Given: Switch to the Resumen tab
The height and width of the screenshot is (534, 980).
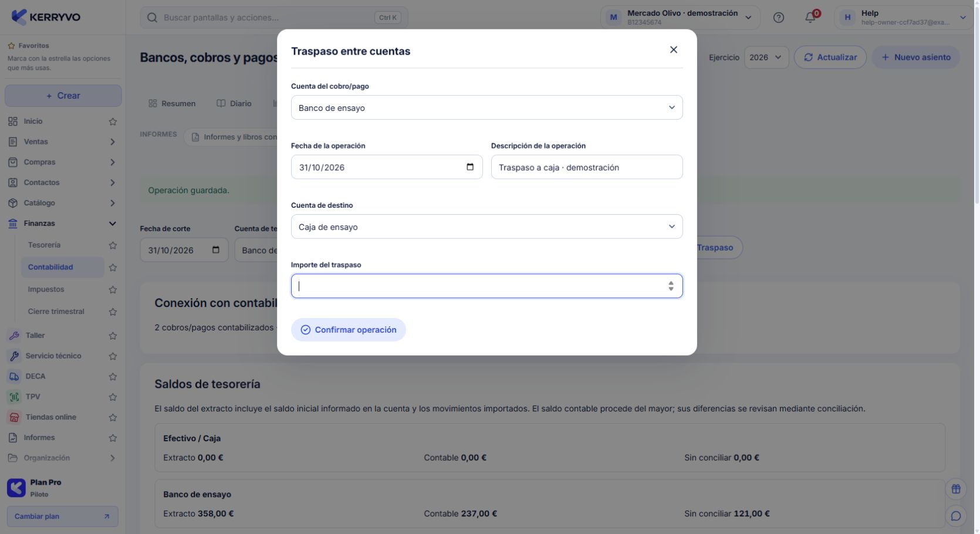Looking at the screenshot, I should click(172, 103).
